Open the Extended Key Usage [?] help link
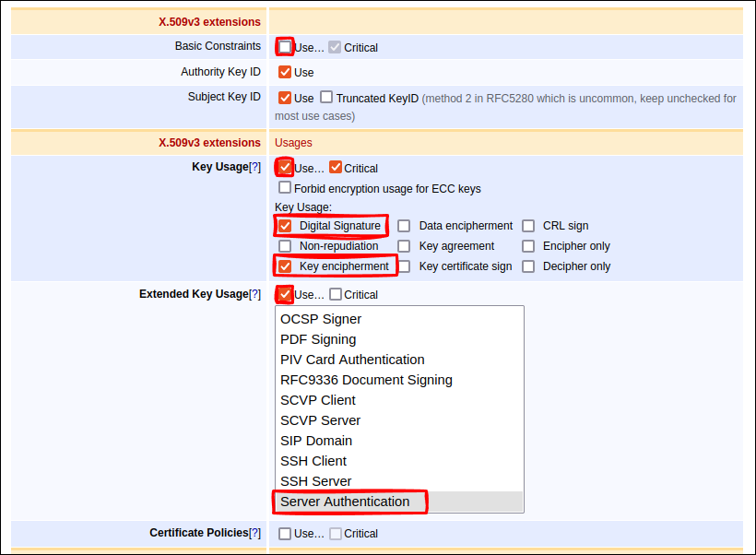This screenshot has height=555, width=756. (x=255, y=294)
